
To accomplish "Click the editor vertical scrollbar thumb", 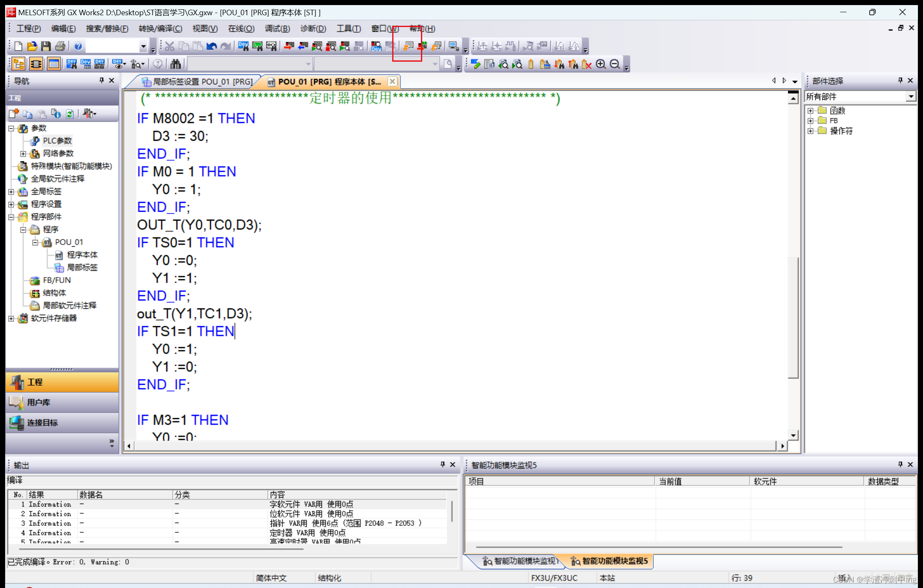I will tap(793, 317).
